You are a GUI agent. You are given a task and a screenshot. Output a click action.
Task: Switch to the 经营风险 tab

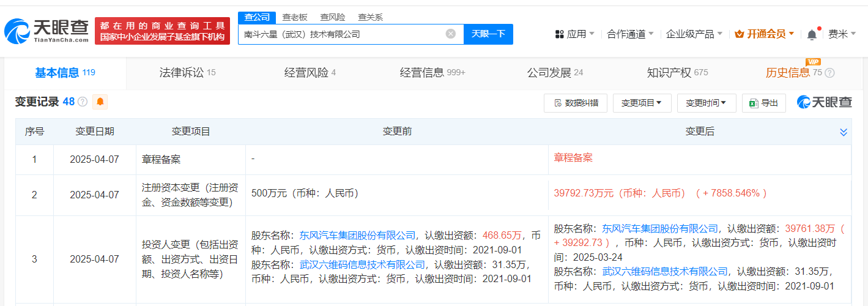pos(310,73)
